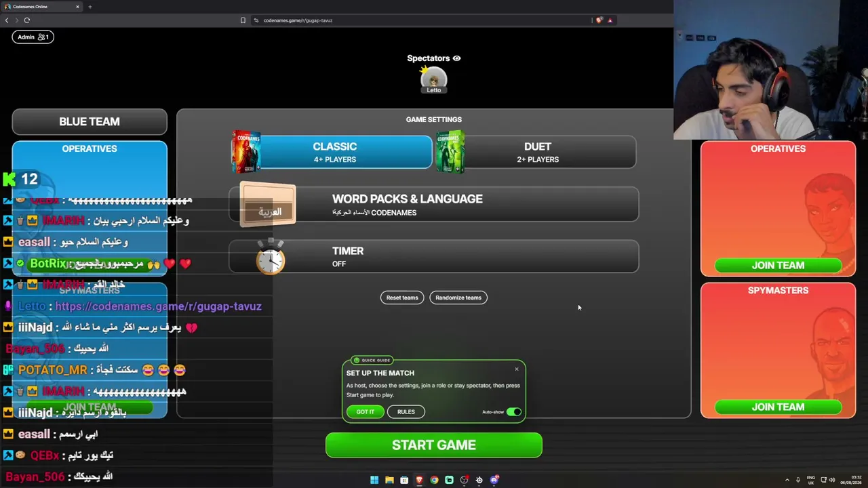The image size is (868, 488).
Task: Click the BotRix username in chat
Action: (x=47, y=264)
